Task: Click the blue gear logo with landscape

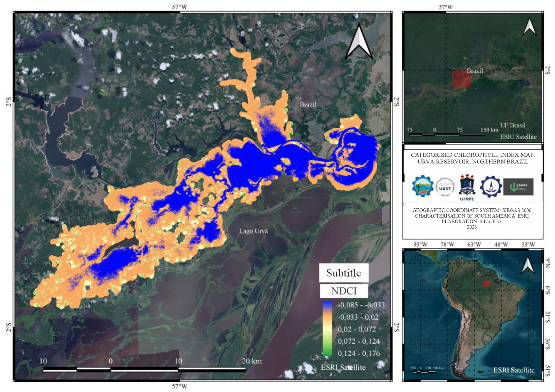Action: [423, 186]
